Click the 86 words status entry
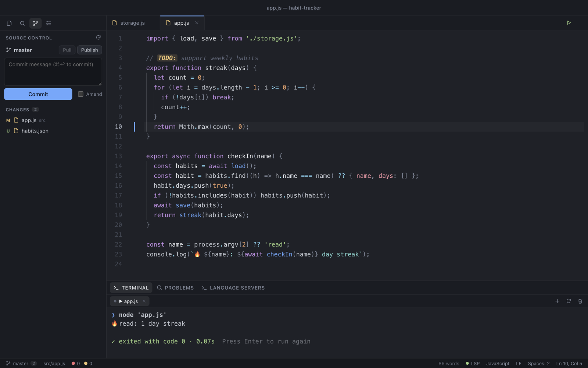Viewport: 588px width, 368px height. (449, 363)
